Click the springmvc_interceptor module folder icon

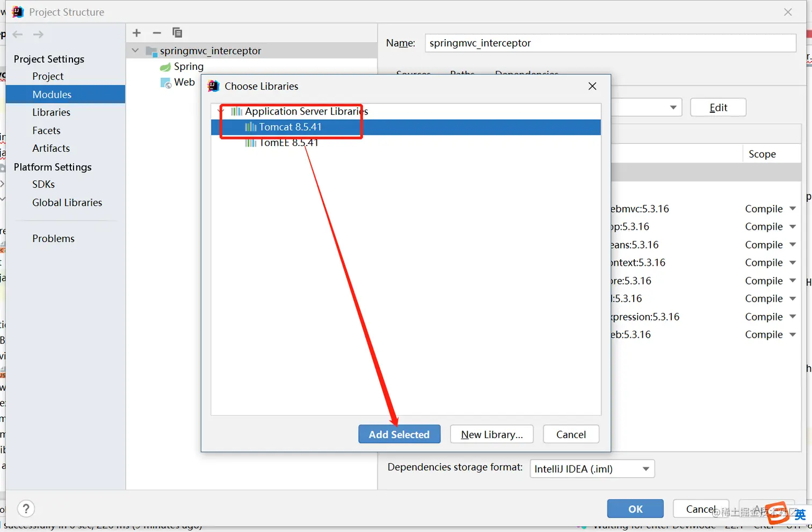tap(151, 52)
